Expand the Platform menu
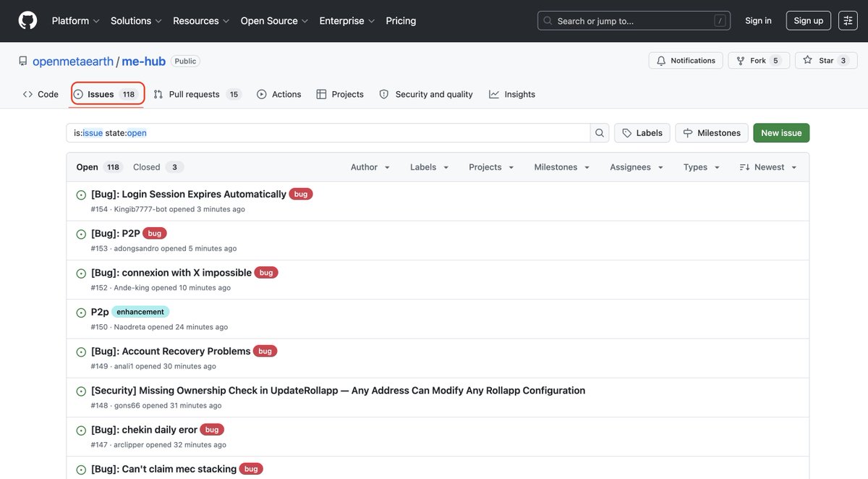Screen dimensions: 868x479 click(x=76, y=21)
